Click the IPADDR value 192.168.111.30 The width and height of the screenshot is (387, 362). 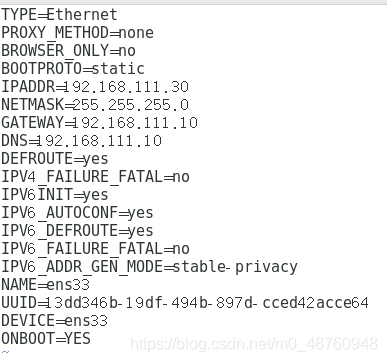point(126,87)
